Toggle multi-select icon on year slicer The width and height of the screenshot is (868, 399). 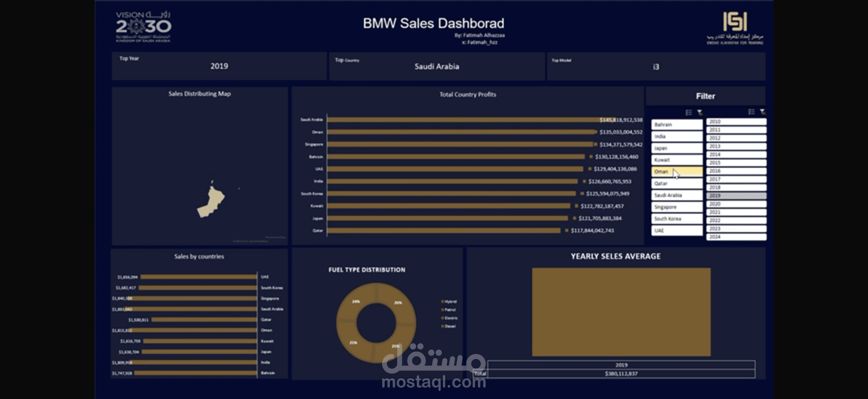tap(751, 112)
